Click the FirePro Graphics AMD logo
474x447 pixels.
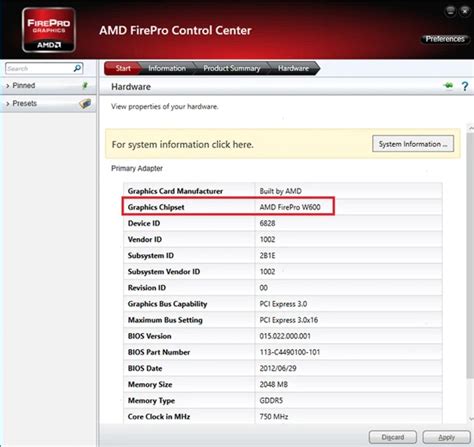tap(49, 30)
